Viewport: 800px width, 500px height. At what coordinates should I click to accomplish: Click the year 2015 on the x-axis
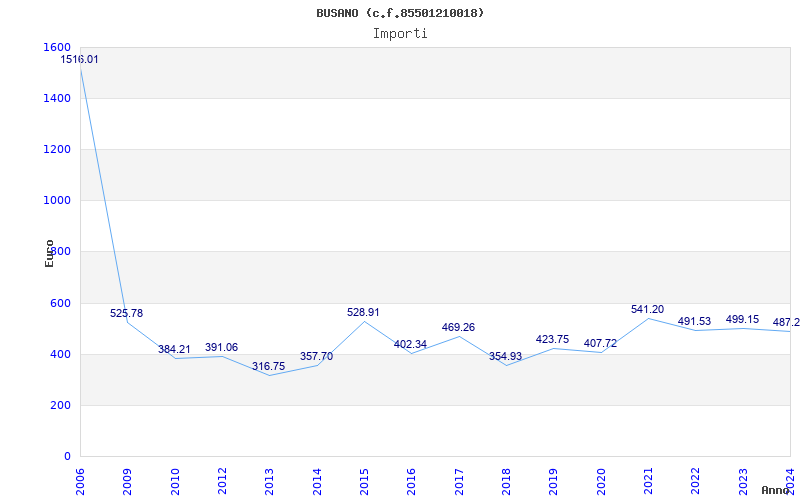[x=364, y=480]
